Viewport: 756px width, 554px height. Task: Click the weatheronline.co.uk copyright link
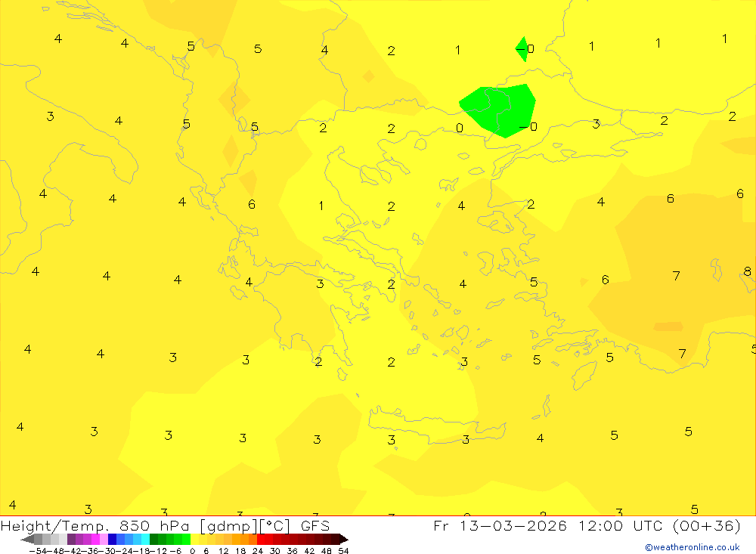click(692, 547)
